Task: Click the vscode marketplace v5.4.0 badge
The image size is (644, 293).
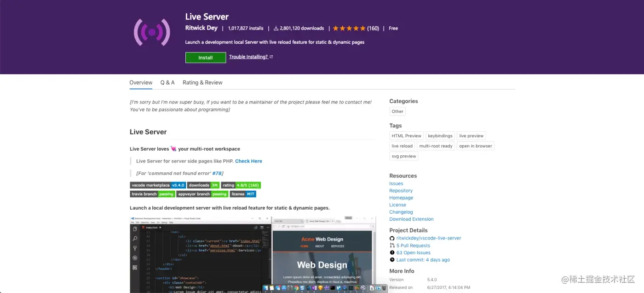Action: [158, 185]
